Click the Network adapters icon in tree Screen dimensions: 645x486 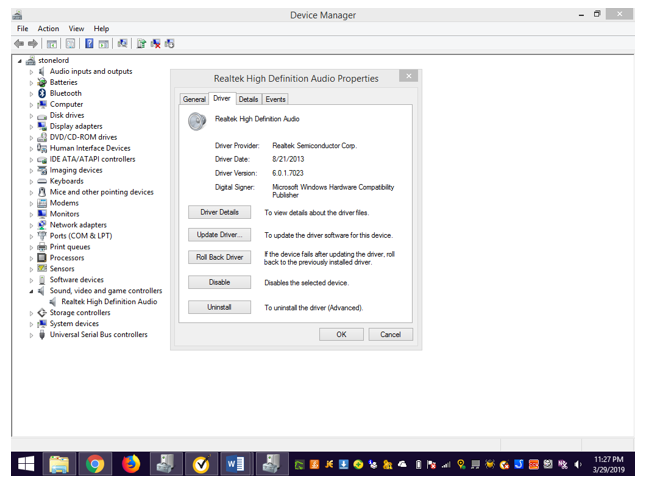point(42,225)
